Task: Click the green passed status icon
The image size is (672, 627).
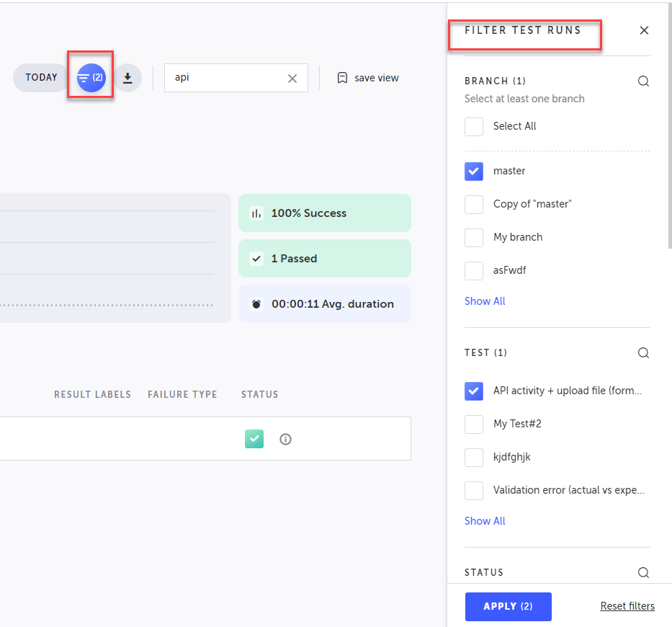Action: point(254,439)
